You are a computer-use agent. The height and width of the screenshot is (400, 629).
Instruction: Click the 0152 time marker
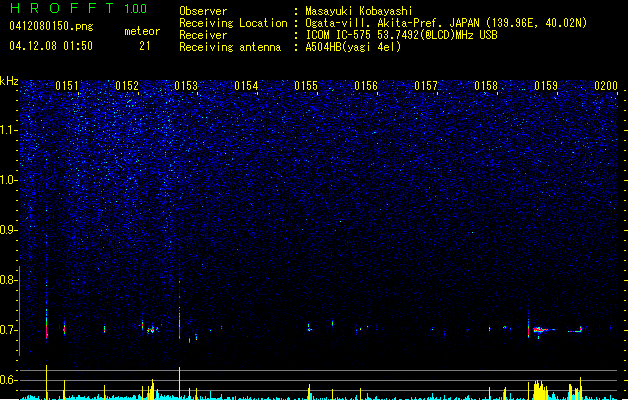click(127, 86)
